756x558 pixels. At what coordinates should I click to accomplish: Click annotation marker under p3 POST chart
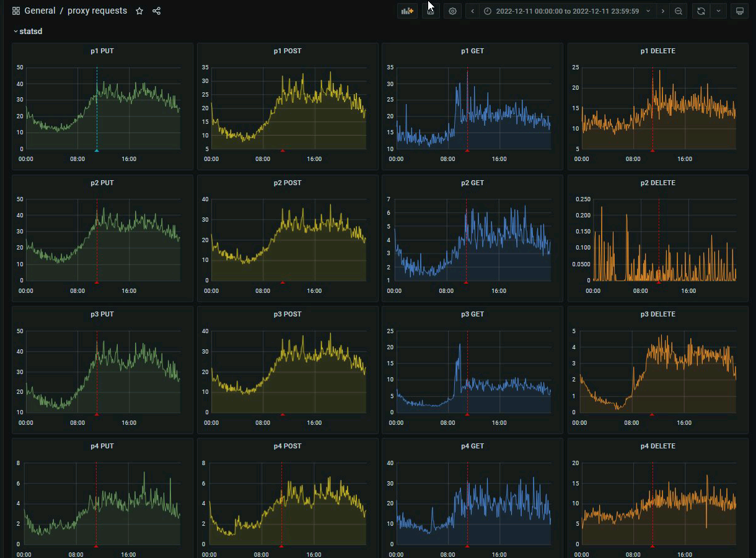coord(283,414)
